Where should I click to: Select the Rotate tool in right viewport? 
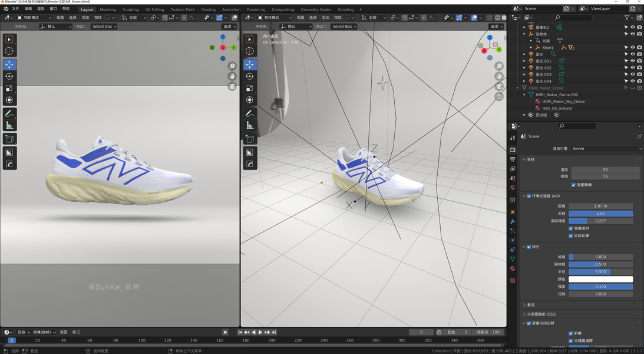point(249,77)
